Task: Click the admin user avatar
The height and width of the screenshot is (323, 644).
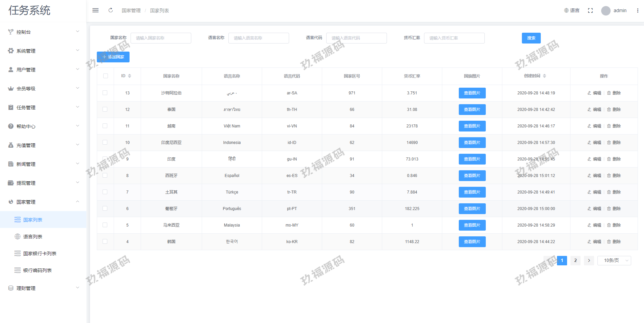Action: pos(606,11)
